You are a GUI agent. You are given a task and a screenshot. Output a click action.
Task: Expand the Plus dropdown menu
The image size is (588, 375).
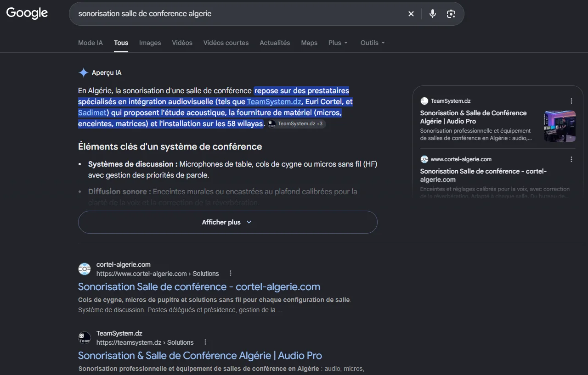[338, 43]
